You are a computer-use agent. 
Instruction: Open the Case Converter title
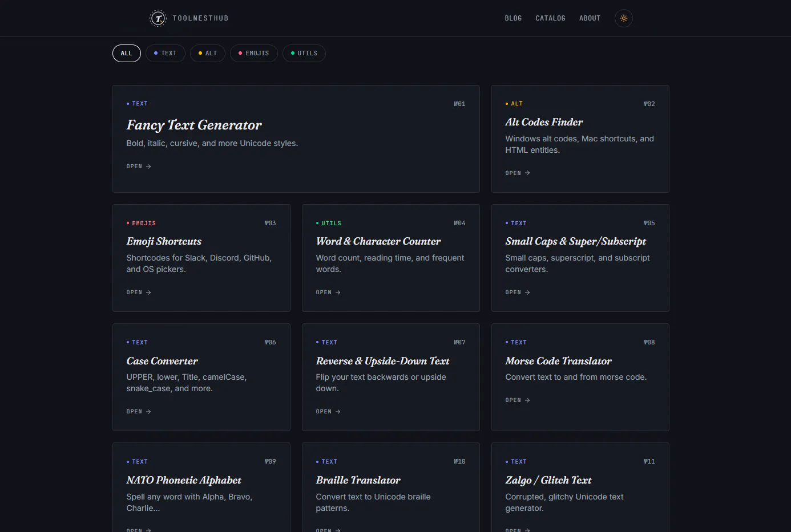click(162, 361)
